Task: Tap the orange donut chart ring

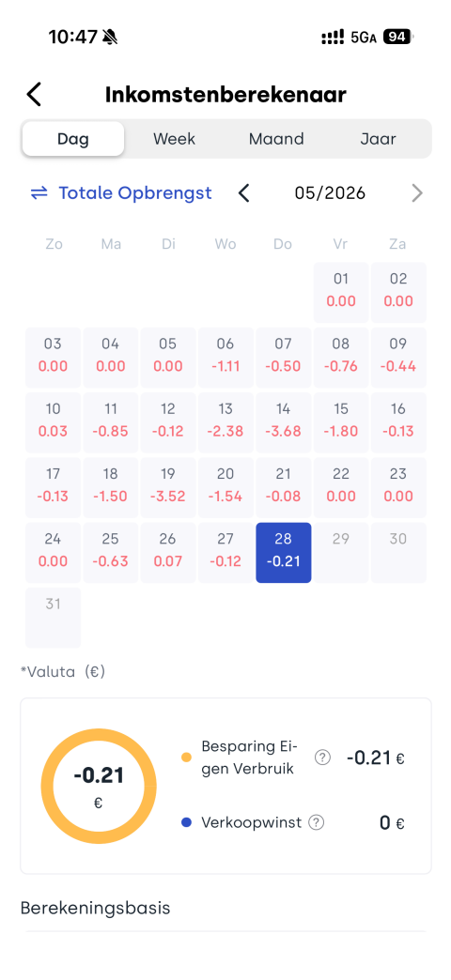Action: pyautogui.click(x=99, y=787)
